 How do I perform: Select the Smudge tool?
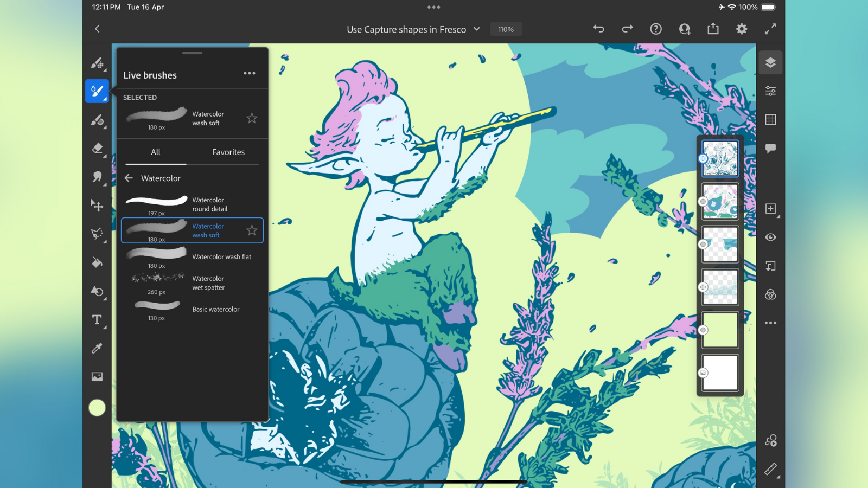click(x=97, y=177)
